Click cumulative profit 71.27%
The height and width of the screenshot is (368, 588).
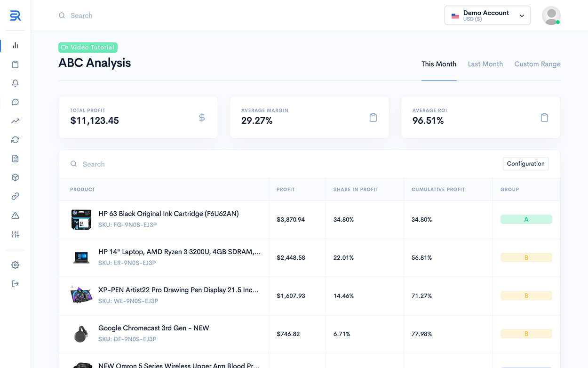coord(422,296)
